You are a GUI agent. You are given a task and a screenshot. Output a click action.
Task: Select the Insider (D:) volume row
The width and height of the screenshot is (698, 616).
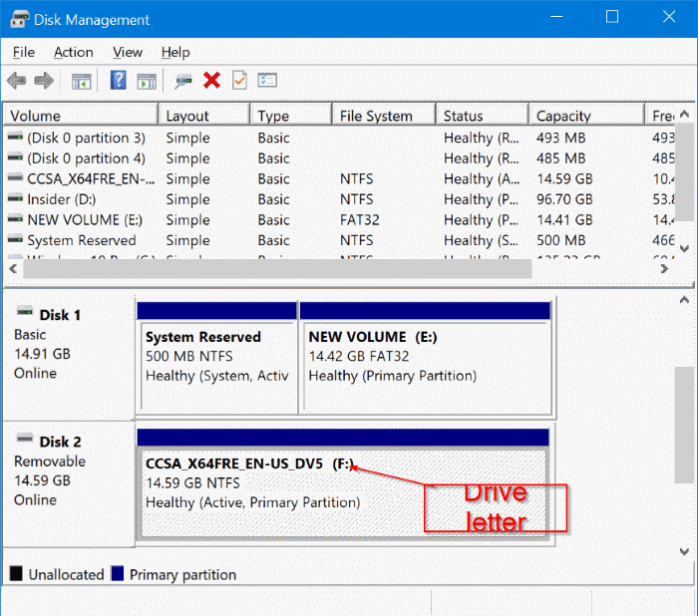[339, 199]
